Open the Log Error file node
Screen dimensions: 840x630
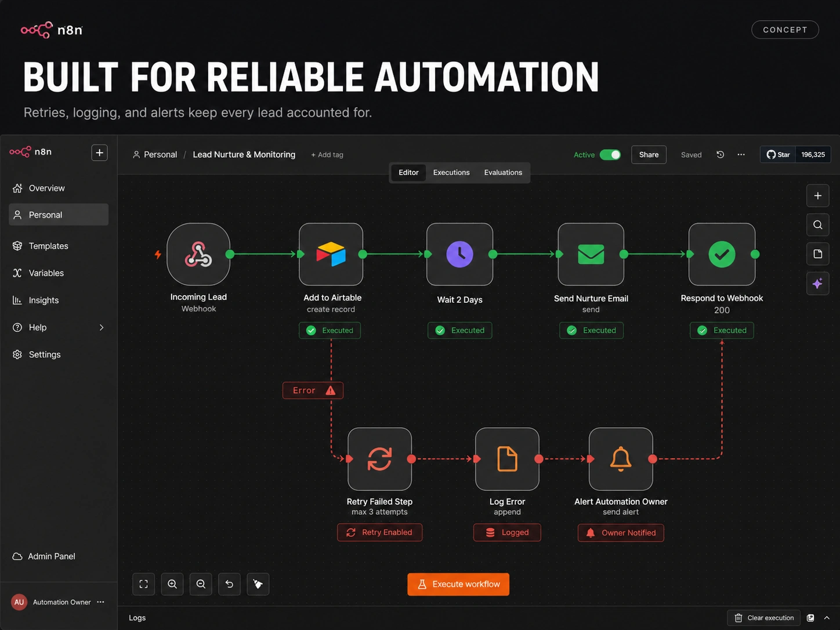click(507, 459)
